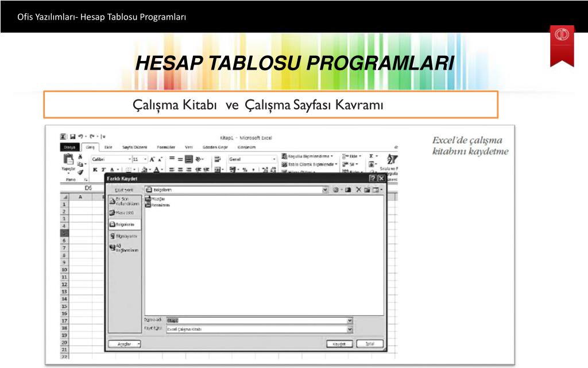Select the Müziğim folder in file list
Screen dimensions: 588x368
[155, 198]
